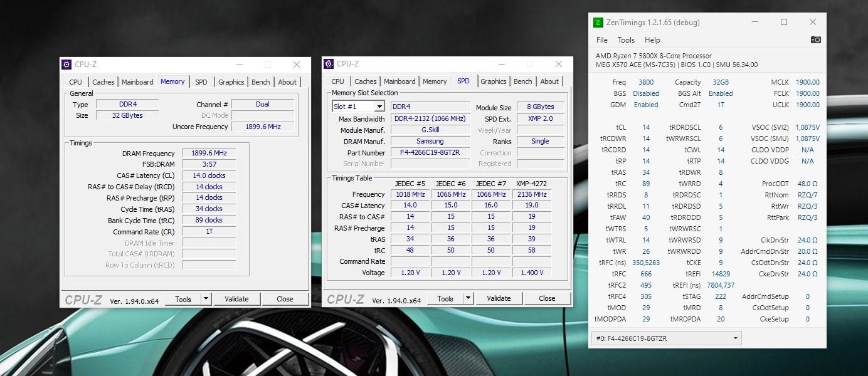Click the Part Number field F4-4266C19-8GTZR in CPU-Z
Image resolution: width=868 pixels, height=376 pixels.
[x=430, y=152]
